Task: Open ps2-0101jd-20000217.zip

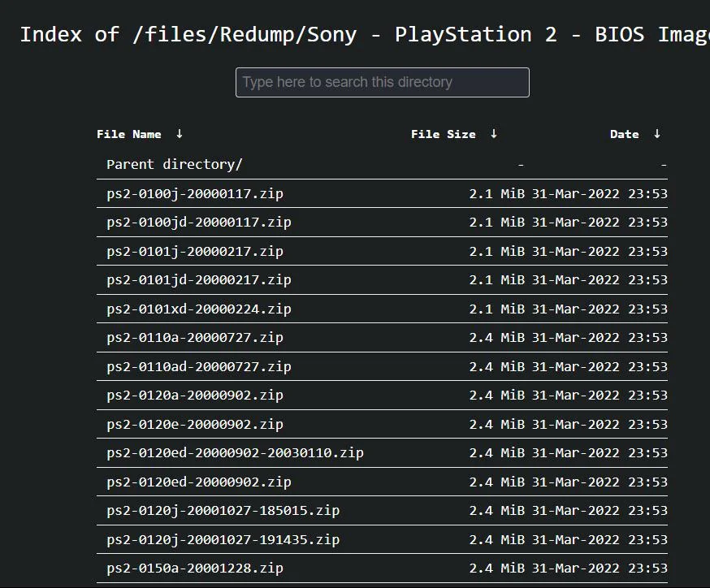Action: (198, 279)
